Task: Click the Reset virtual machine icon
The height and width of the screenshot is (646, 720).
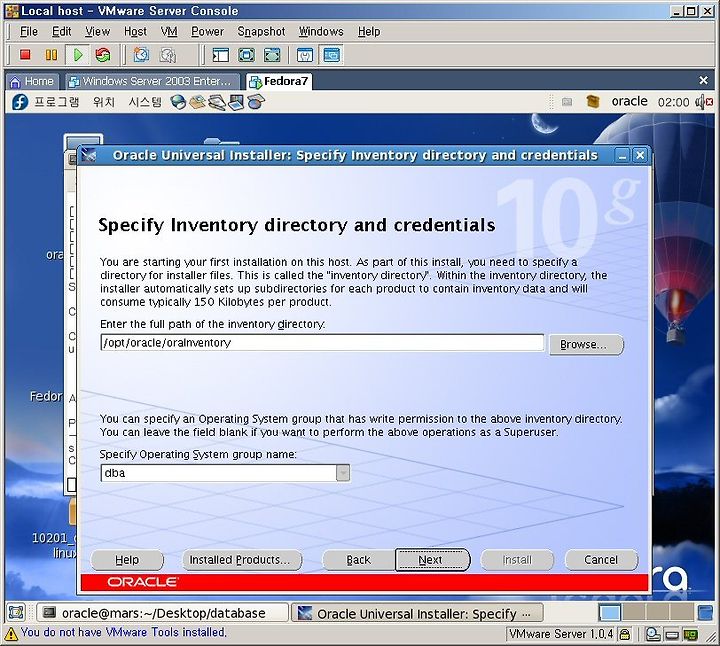Action: click(103, 55)
